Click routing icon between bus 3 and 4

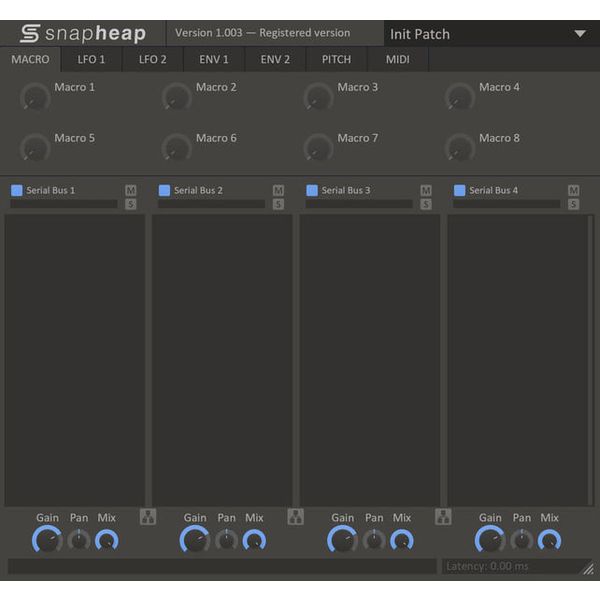pyautogui.click(x=443, y=517)
